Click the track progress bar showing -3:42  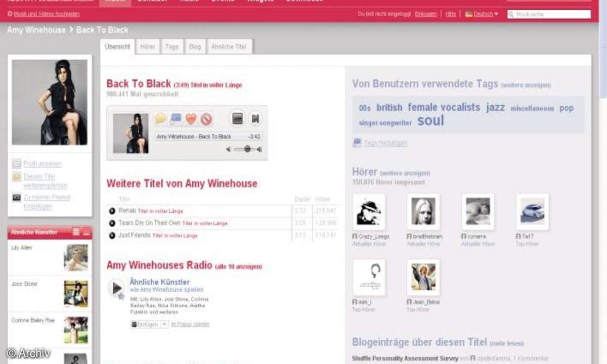click(x=208, y=136)
